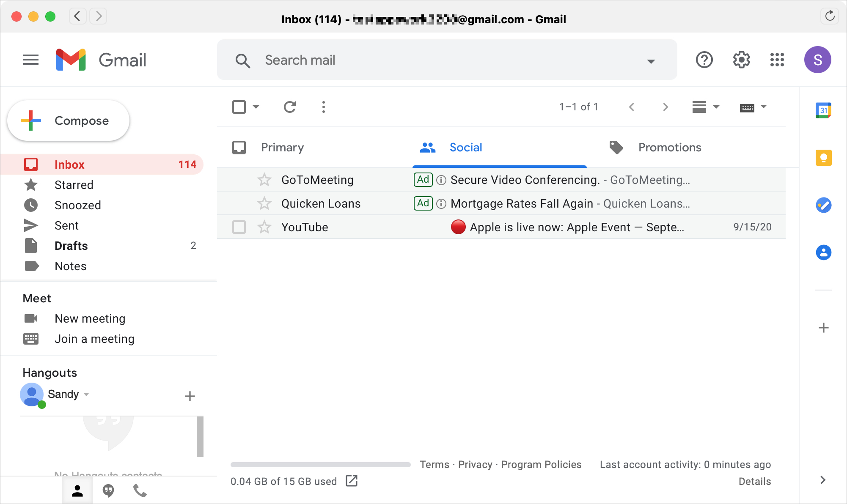Click info icon on Quicken Loans ad
Screen dimensions: 847x504
(441, 204)
